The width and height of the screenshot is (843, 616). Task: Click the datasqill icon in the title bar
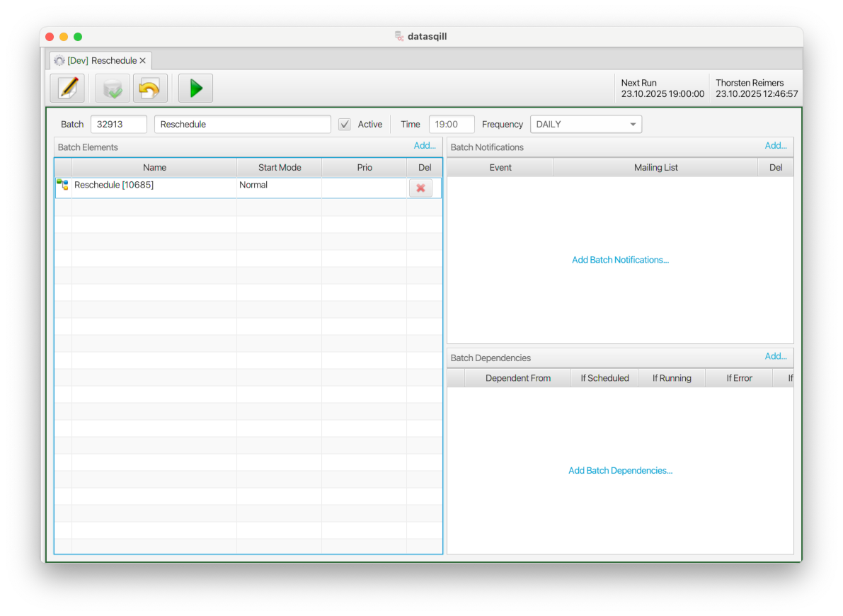pos(398,36)
